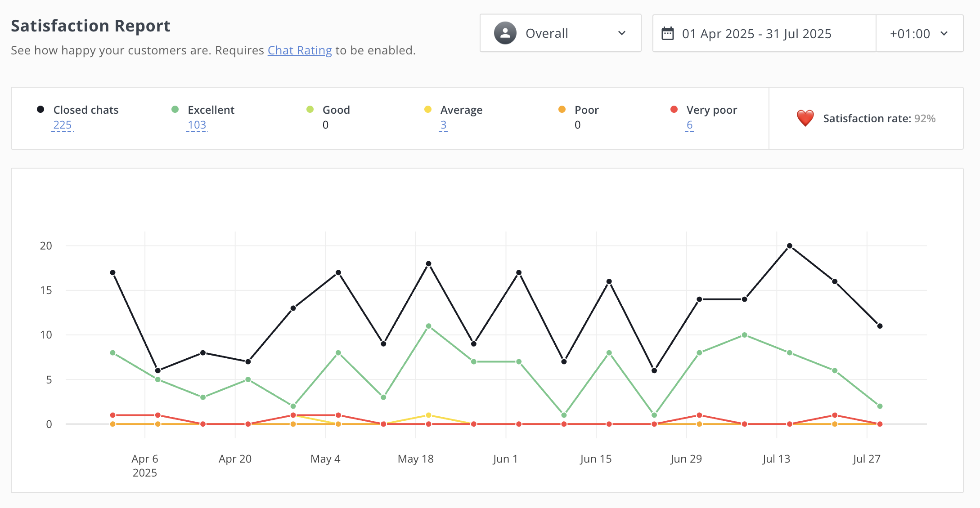The width and height of the screenshot is (980, 508).
Task: Click the Excellent data point at 11
Action: 428,326
